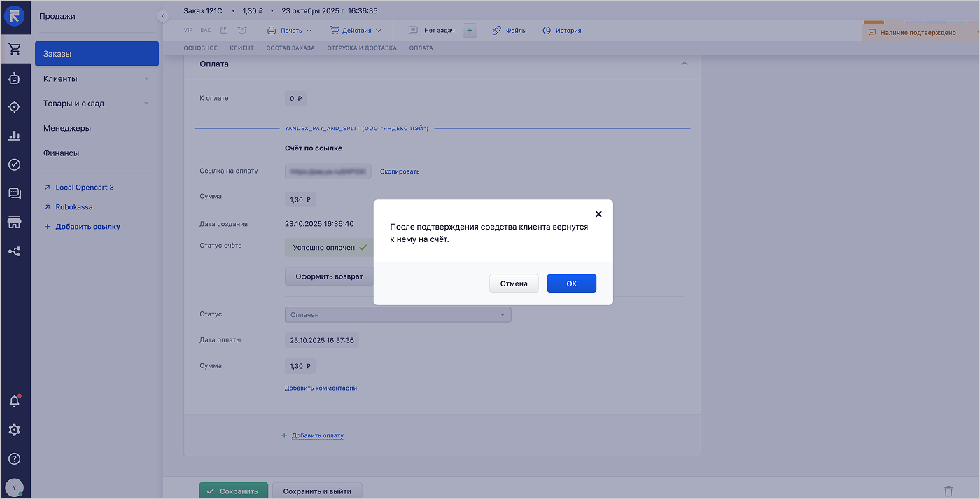This screenshot has width=980, height=499.
Task: Select Заказы in the sidebar menu
Action: click(x=97, y=54)
